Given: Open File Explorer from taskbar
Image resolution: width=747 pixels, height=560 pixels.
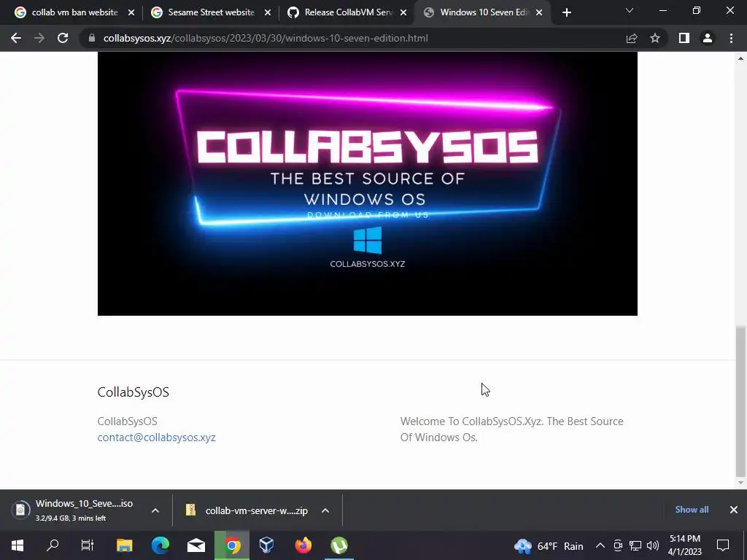Looking at the screenshot, I should coord(124,545).
